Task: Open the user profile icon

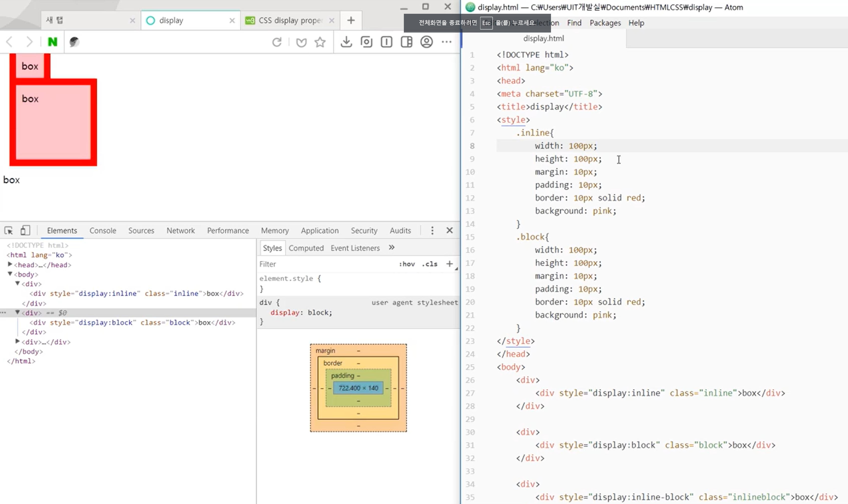Action: click(x=426, y=42)
